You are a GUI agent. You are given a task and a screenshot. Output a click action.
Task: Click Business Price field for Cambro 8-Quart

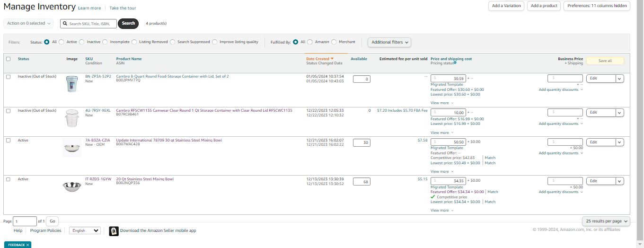(565, 78)
